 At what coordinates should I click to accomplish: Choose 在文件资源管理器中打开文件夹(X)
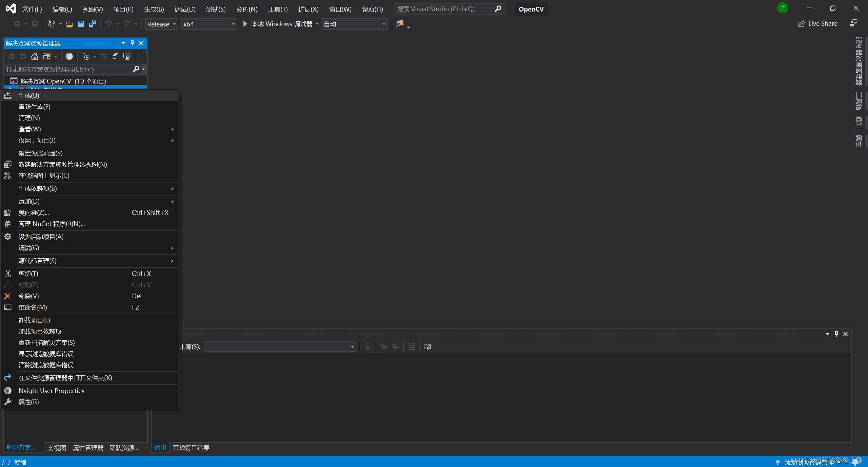pos(90,378)
